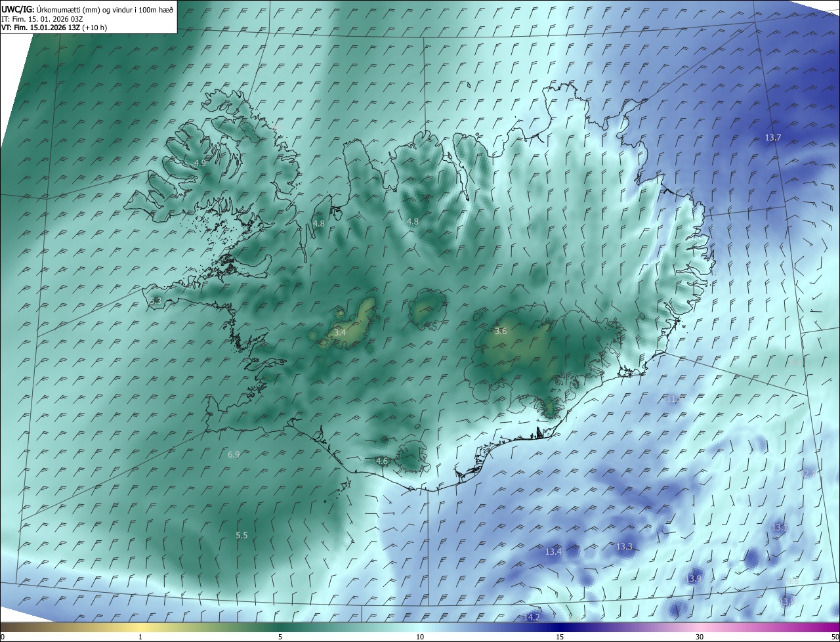Screen dimensions: 840x642
Task: Click the 13.3 value in the southeast ocean
Action: [624, 546]
